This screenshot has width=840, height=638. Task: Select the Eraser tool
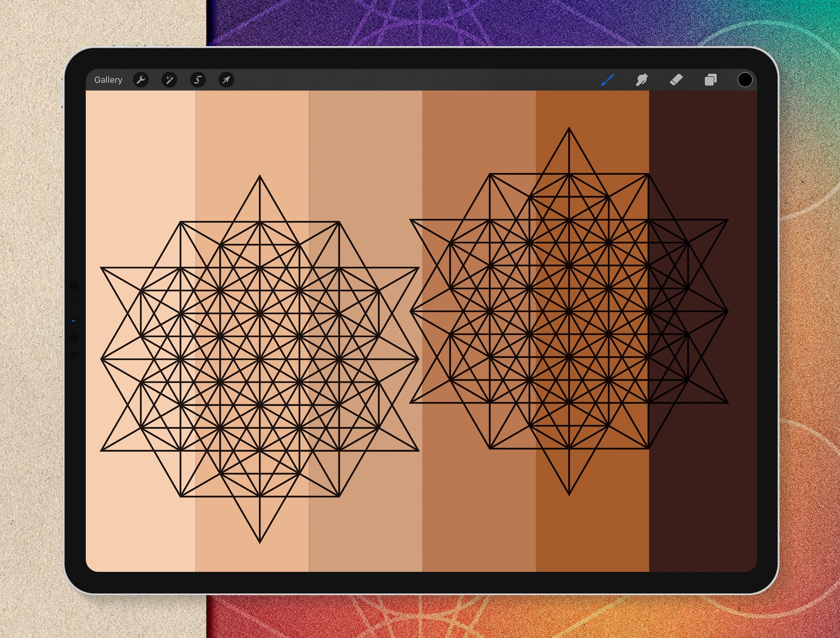pos(676,80)
